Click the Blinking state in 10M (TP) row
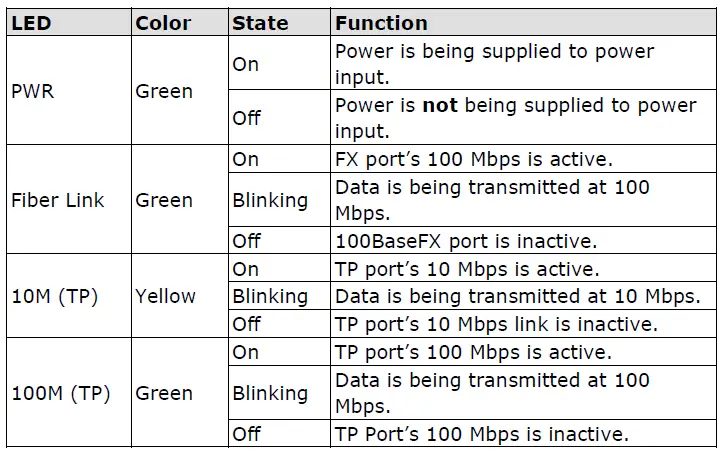 click(x=270, y=296)
